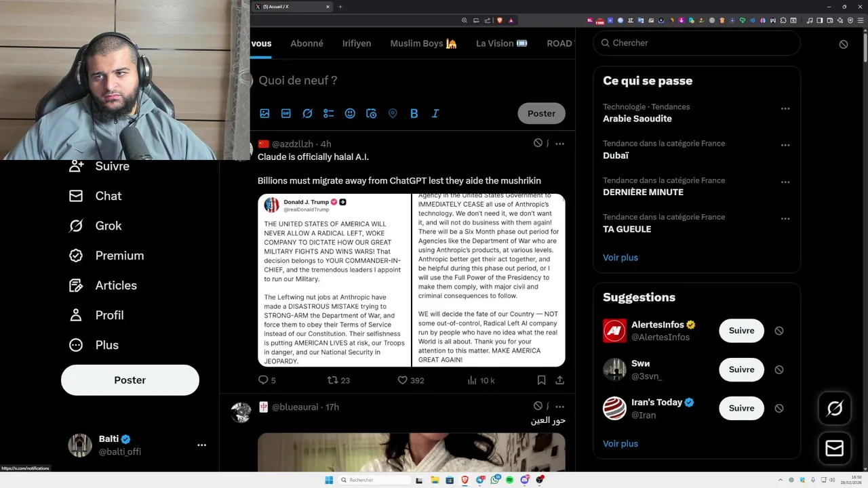Tag a location with the pin icon
Screen dimensions: 868x488
tap(393, 113)
